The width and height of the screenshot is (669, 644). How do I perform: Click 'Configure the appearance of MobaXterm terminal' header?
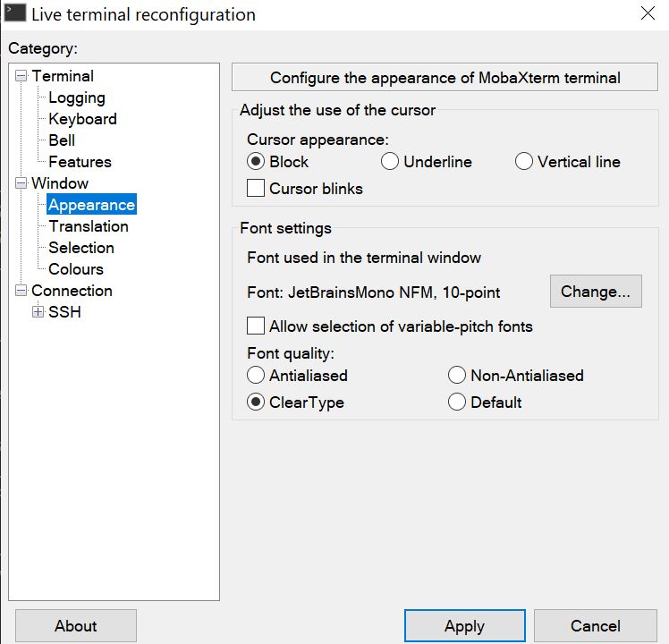pos(445,78)
